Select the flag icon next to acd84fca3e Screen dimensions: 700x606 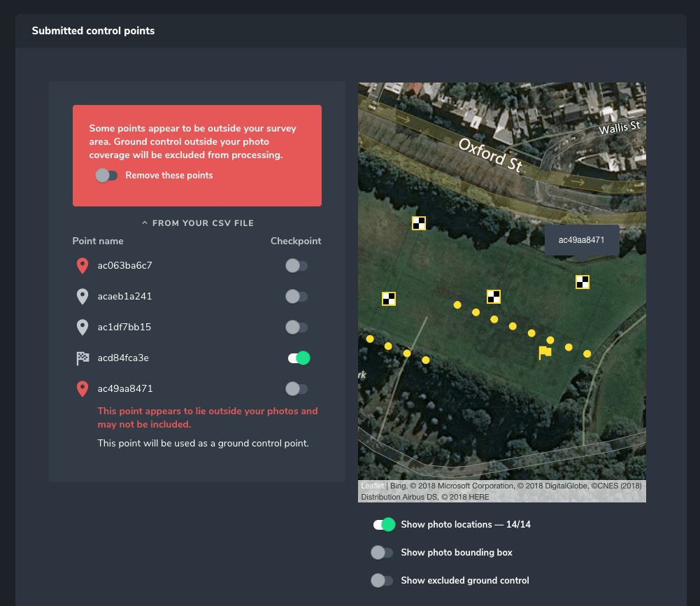click(82, 358)
